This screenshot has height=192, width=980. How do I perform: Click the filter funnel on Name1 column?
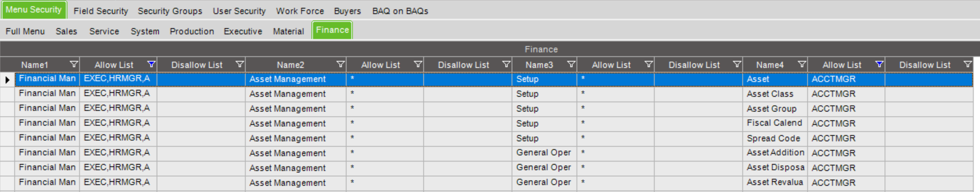click(74, 65)
